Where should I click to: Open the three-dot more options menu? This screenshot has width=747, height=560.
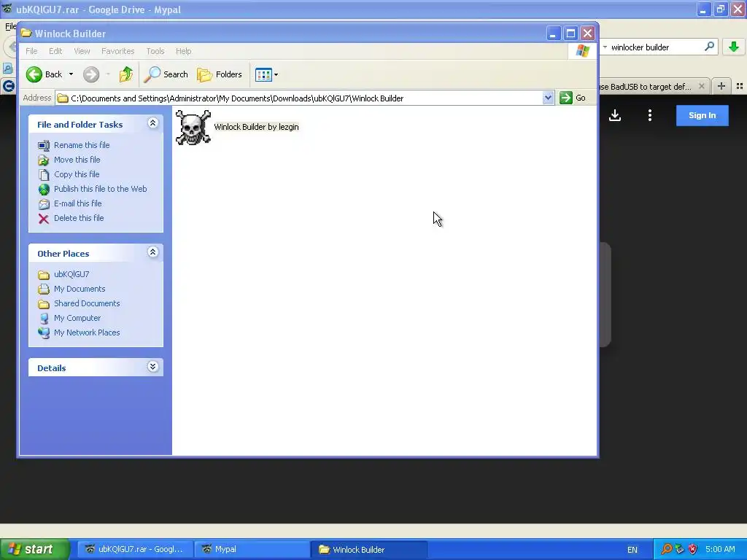tap(650, 115)
